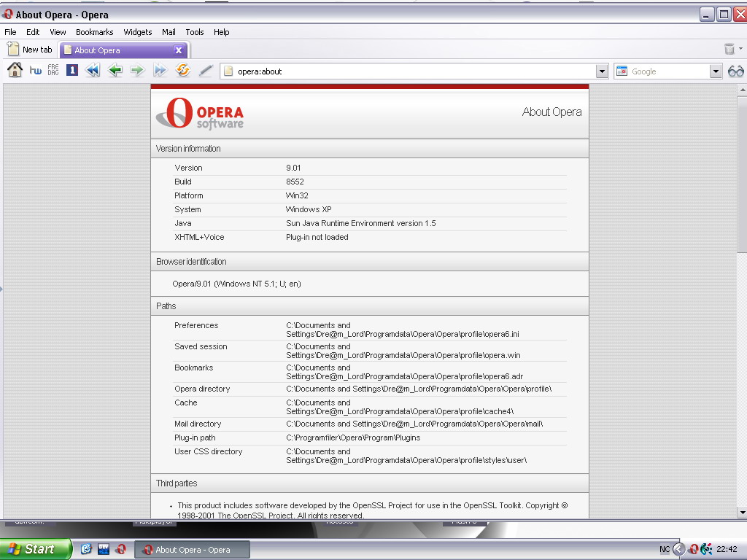This screenshot has width=747, height=560.
Task: Click the Paths section heading
Action: tap(166, 306)
